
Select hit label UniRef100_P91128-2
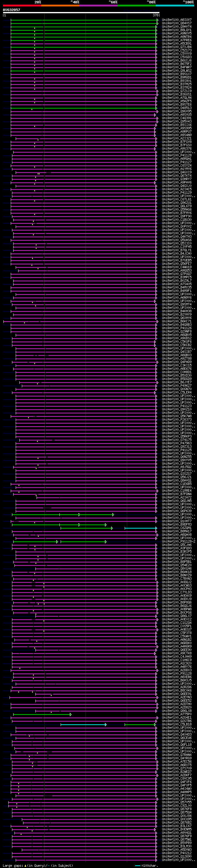179,542
